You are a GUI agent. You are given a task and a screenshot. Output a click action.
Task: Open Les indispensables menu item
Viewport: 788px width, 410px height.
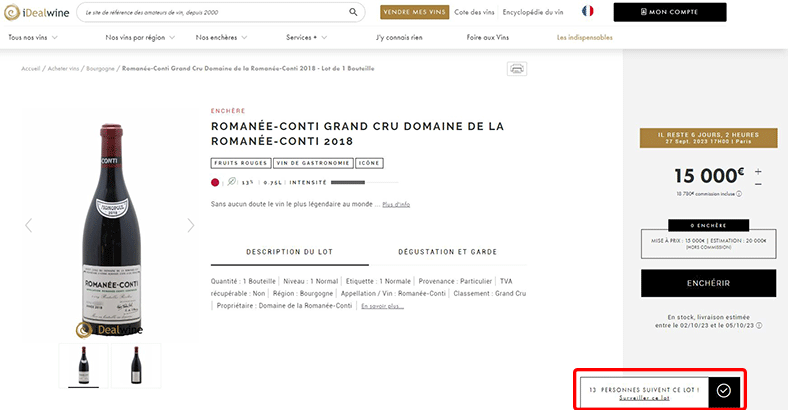(584, 37)
